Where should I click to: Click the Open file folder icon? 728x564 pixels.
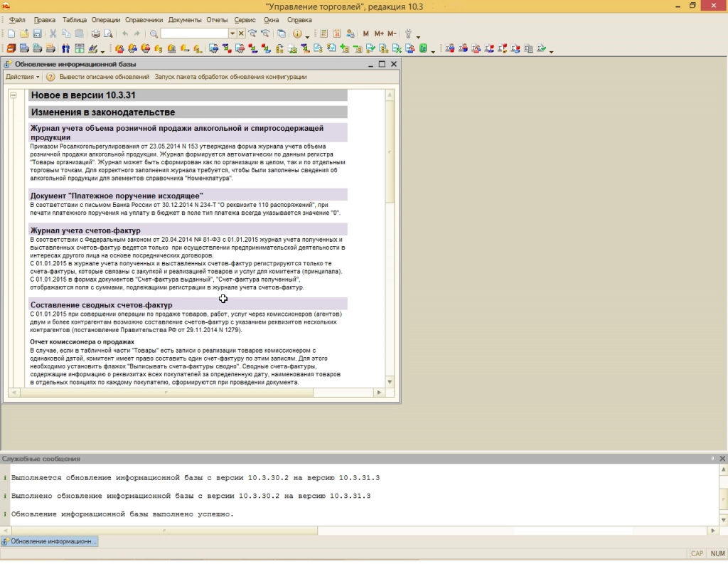pyautogui.click(x=24, y=33)
